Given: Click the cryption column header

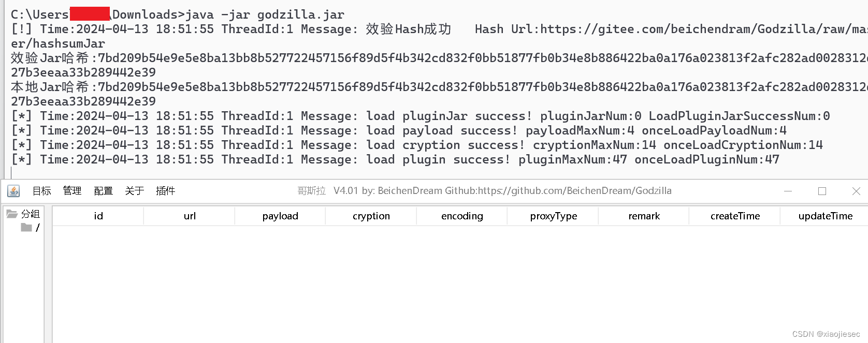Looking at the screenshot, I should click(370, 216).
